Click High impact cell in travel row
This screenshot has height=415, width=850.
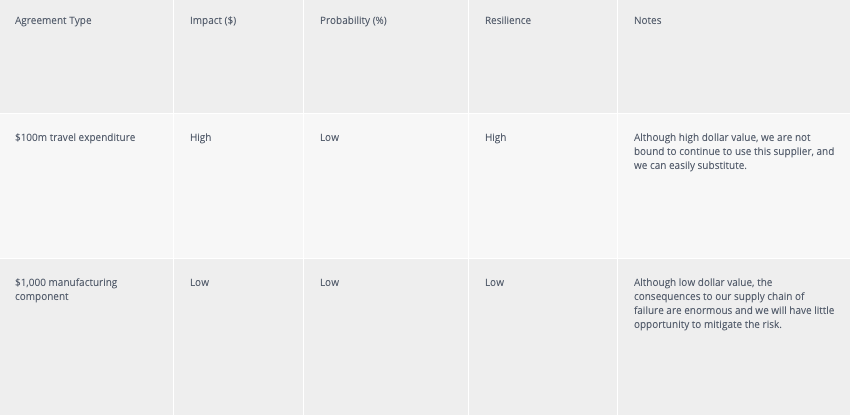pos(201,138)
